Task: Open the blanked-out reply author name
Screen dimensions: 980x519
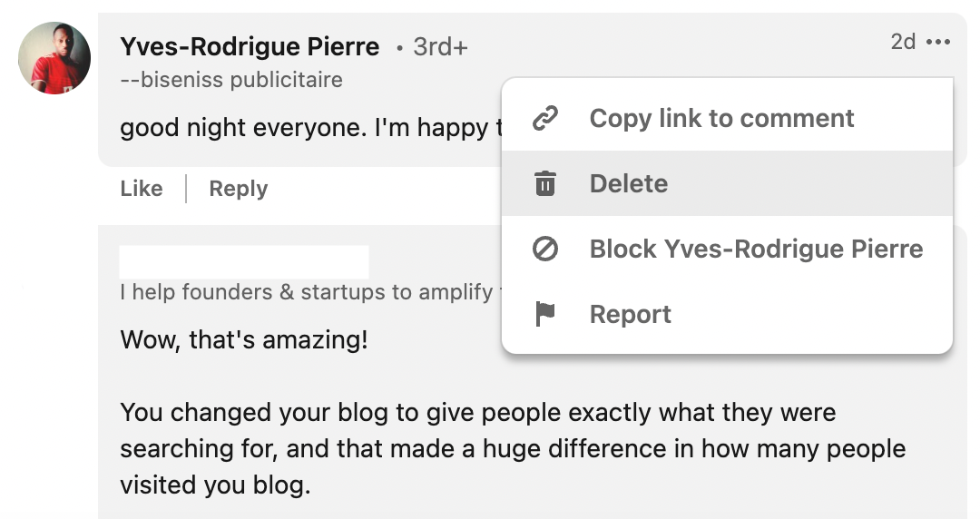Action: coord(244,261)
